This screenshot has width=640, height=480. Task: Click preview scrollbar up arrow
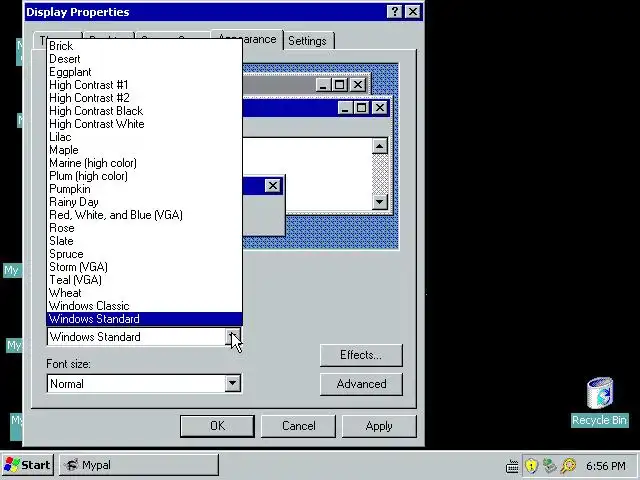(x=380, y=146)
